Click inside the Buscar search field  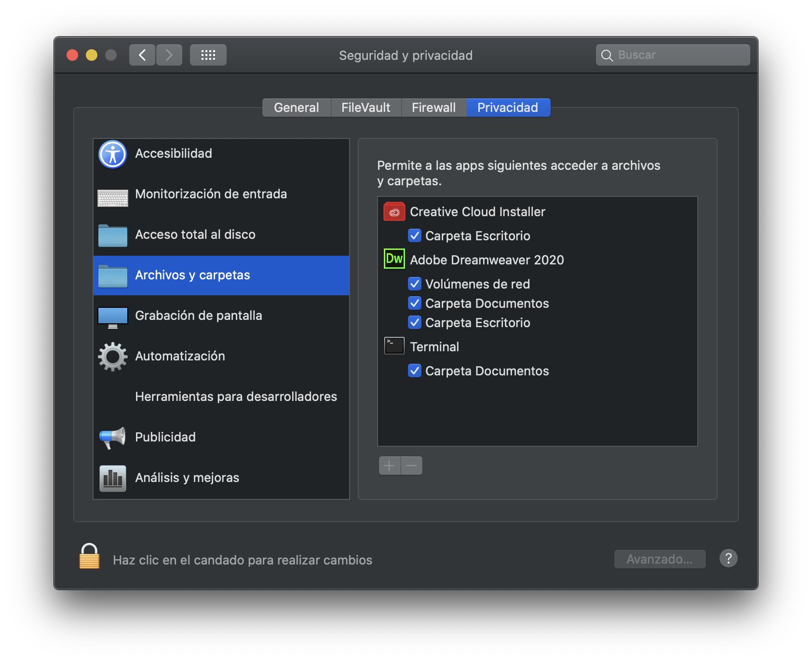[x=675, y=55]
